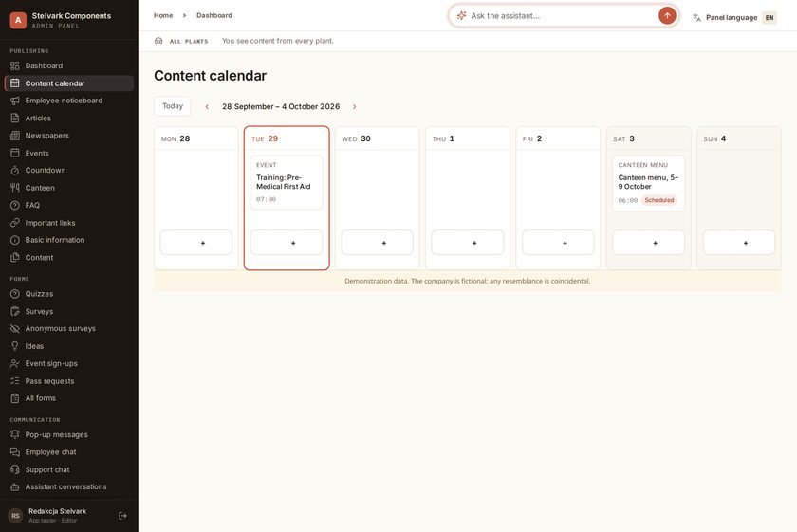Click the Stelvark Components logo badge
The width and height of the screenshot is (797, 532).
pos(18,20)
